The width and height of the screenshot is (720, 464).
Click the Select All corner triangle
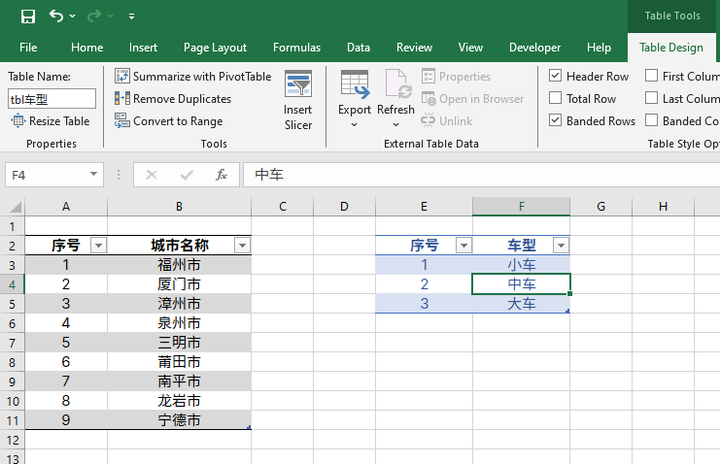[16, 207]
